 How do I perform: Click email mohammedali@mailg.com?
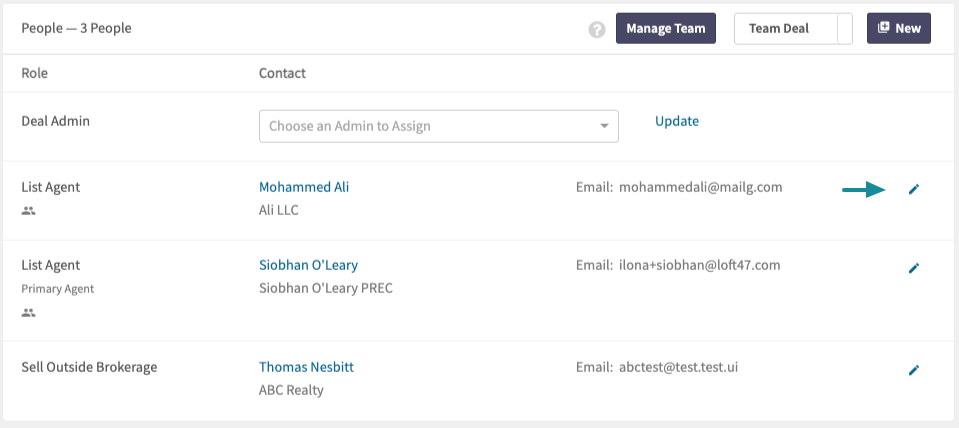[700, 187]
